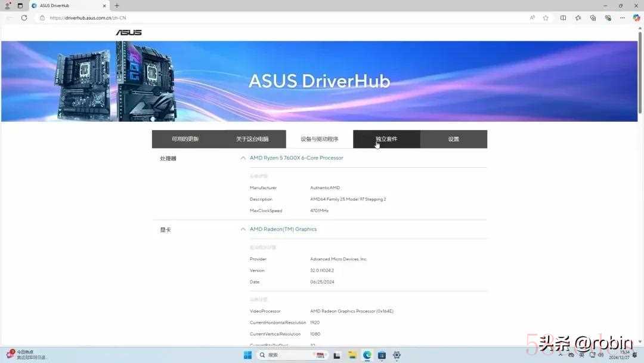The height and width of the screenshot is (363, 644).
Task: Reload the page with the refresh icon
Action: tap(24, 18)
